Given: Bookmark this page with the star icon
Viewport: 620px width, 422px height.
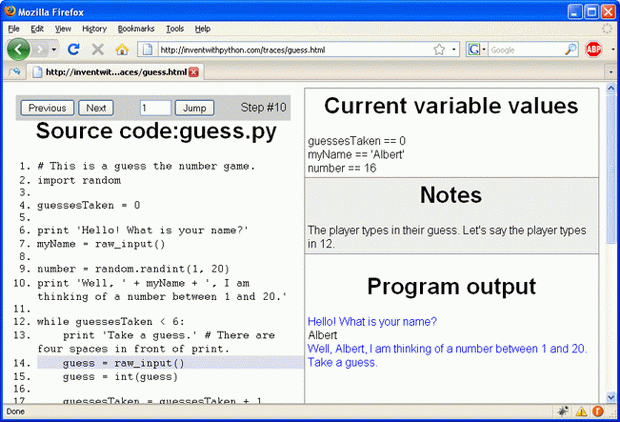Looking at the screenshot, I should pyautogui.click(x=438, y=49).
